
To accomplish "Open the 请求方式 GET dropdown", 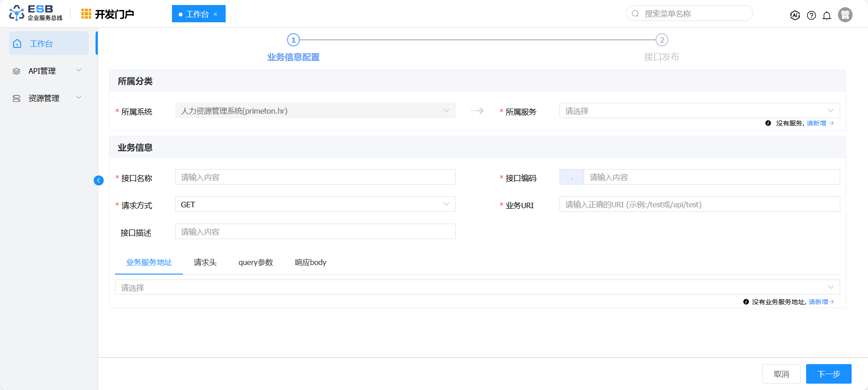I will click(x=315, y=205).
